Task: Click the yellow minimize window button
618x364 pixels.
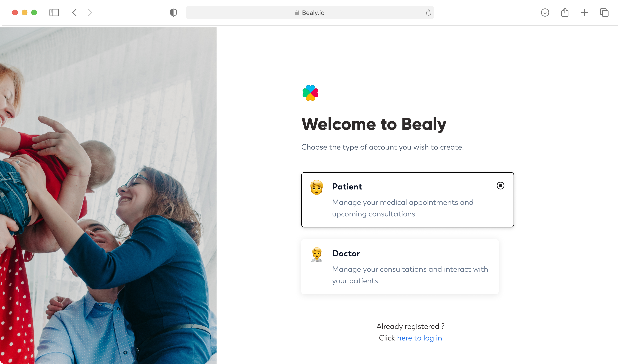Action: coord(25,13)
